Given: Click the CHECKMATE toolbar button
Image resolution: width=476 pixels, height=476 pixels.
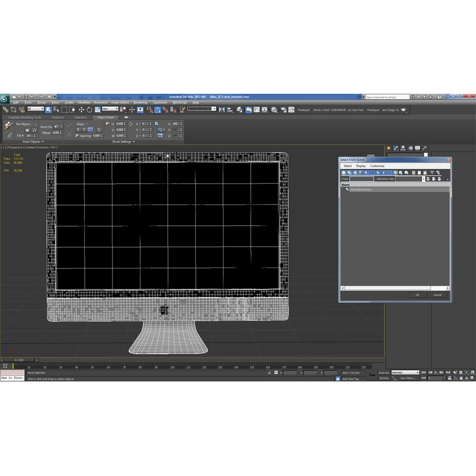Looking at the screenshot, I should click(338, 110).
